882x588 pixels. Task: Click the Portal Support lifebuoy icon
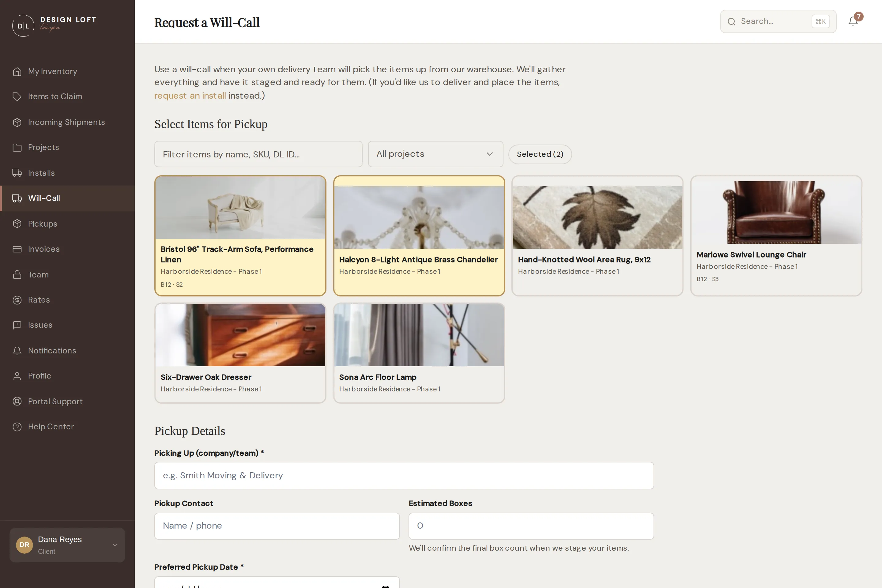click(x=17, y=401)
